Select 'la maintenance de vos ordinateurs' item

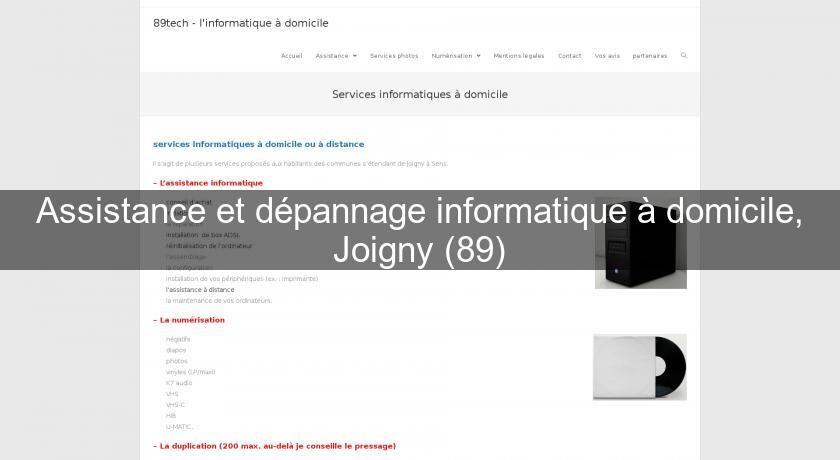pos(219,300)
